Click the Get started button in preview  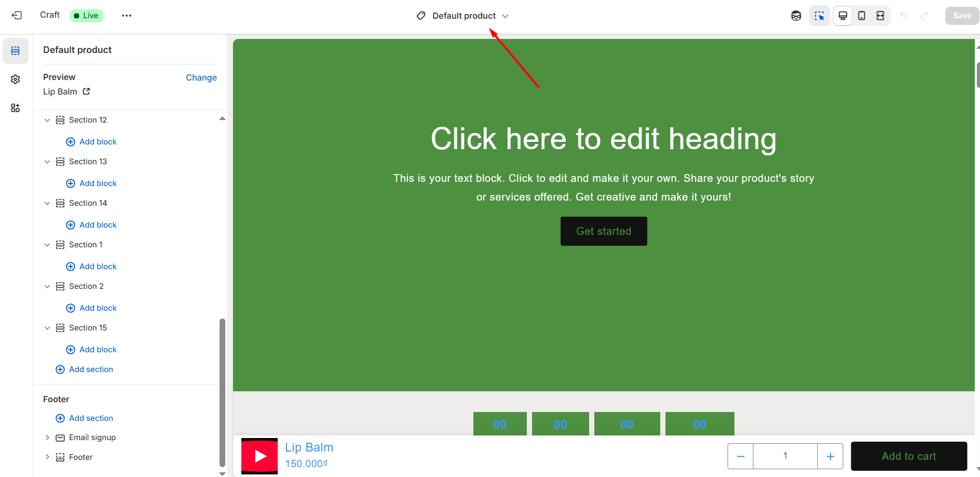pos(604,231)
